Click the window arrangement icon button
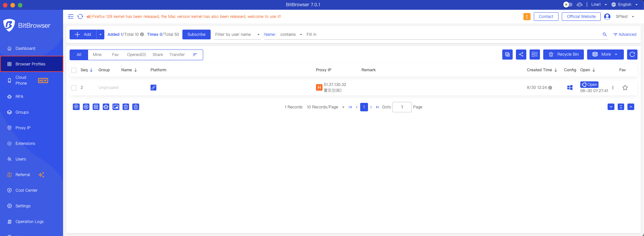The width and height of the screenshot is (644, 236). tap(507, 54)
